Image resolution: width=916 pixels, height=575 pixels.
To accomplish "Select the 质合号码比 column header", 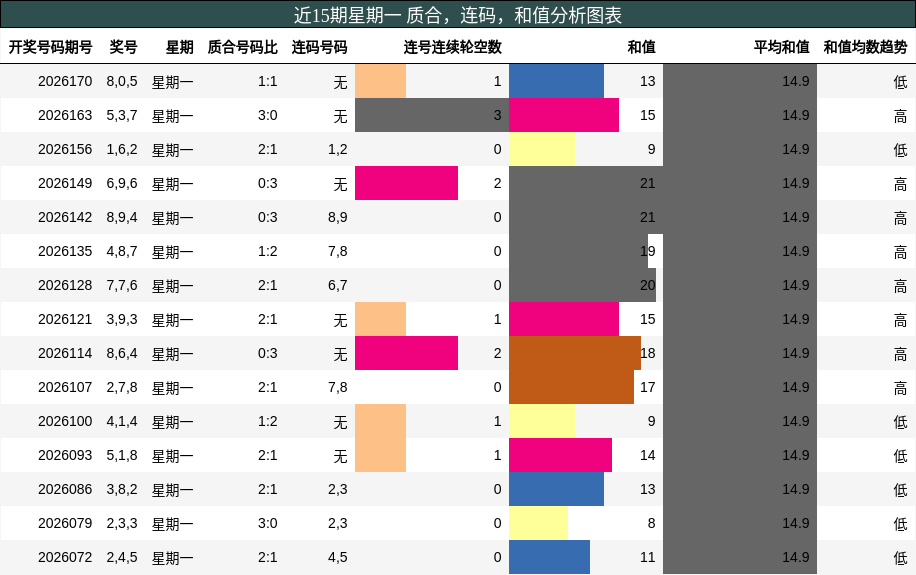I will 242,47.
